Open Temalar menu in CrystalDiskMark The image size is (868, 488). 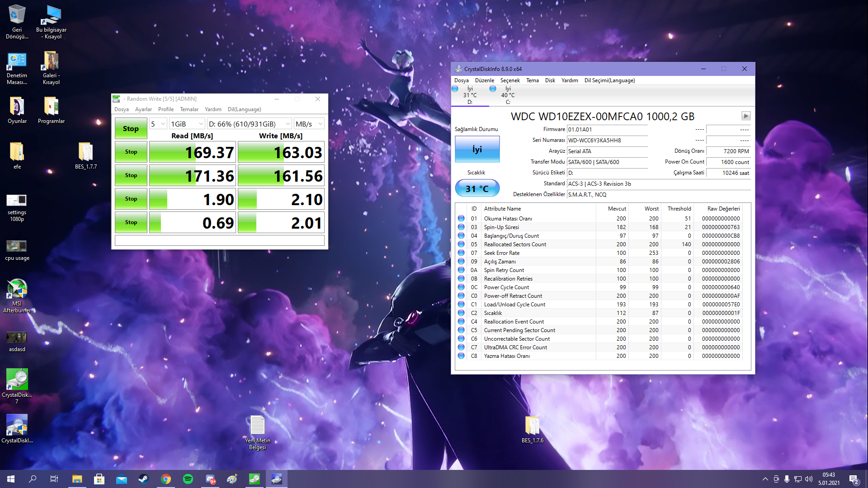189,109
